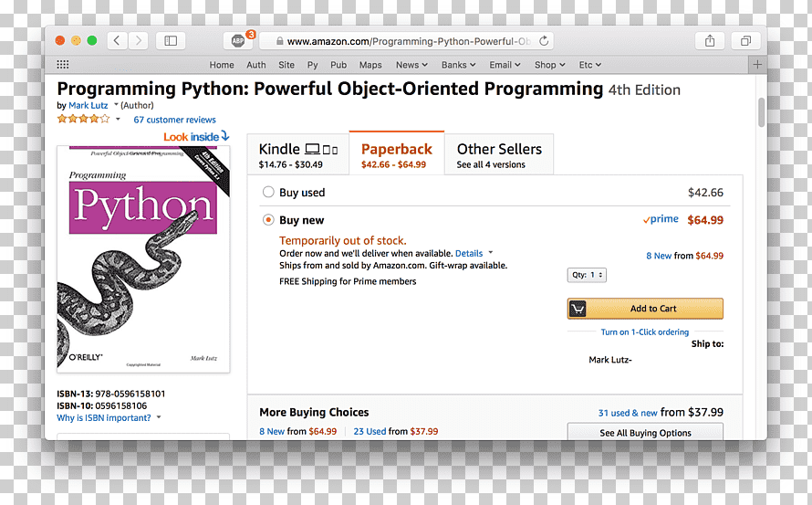Open the 67 customer reviews link
Viewport: 812px width, 505px height.
point(174,120)
